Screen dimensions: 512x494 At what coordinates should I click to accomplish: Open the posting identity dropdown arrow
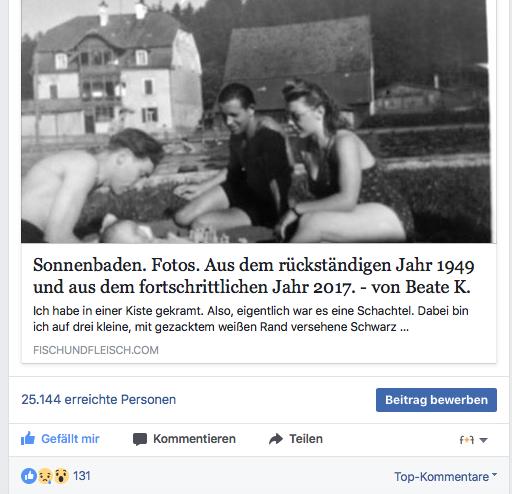click(x=483, y=440)
